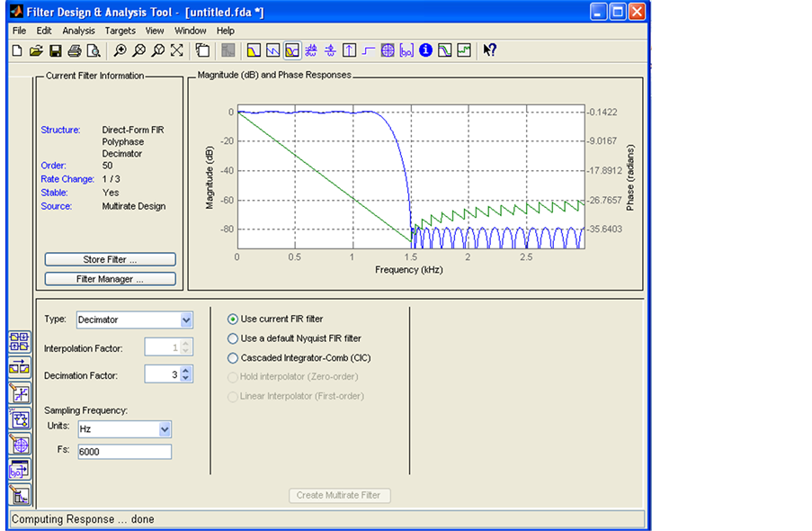This screenshot has height=531, width=812.
Task: Expand the Type dropdown showing Decimator
Action: pos(186,319)
